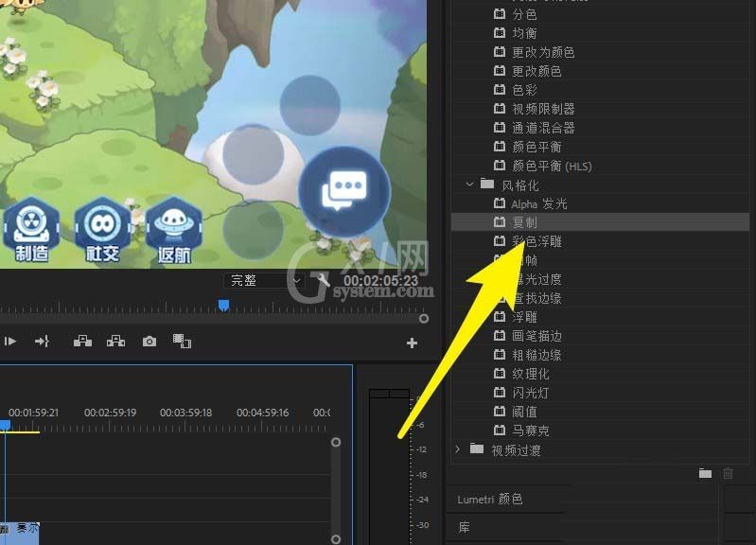756x545 pixels.
Task: Click the 00:02:05:23 duration timecode
Action: 381,281
